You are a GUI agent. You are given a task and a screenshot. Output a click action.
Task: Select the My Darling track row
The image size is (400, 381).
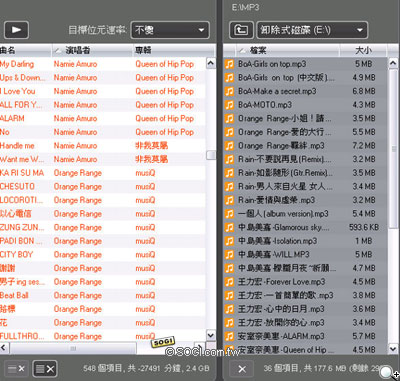[x=103, y=64]
